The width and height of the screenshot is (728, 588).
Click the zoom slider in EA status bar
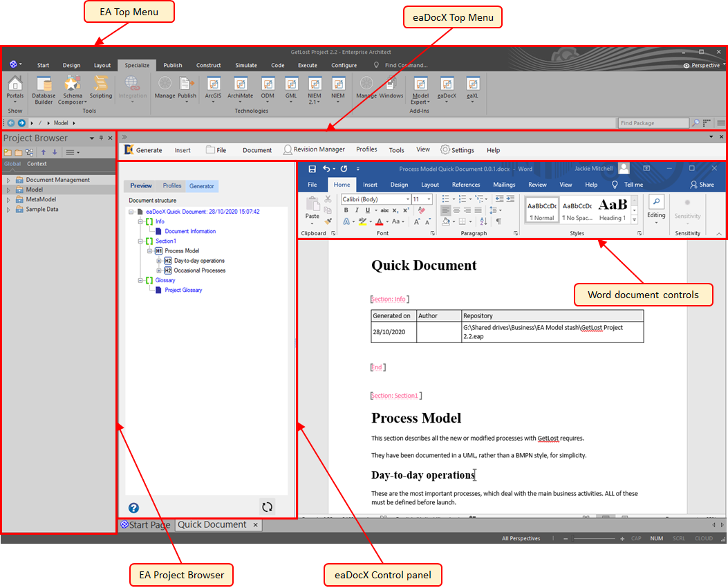point(594,539)
